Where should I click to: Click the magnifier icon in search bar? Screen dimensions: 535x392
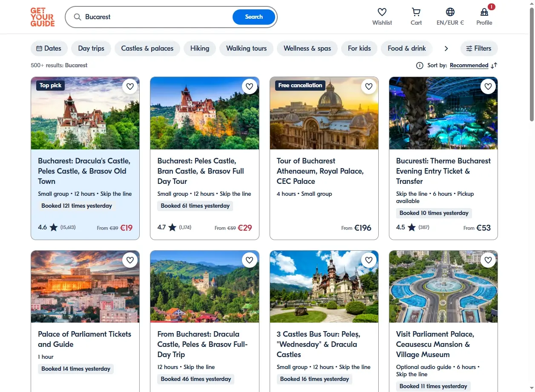tap(78, 17)
